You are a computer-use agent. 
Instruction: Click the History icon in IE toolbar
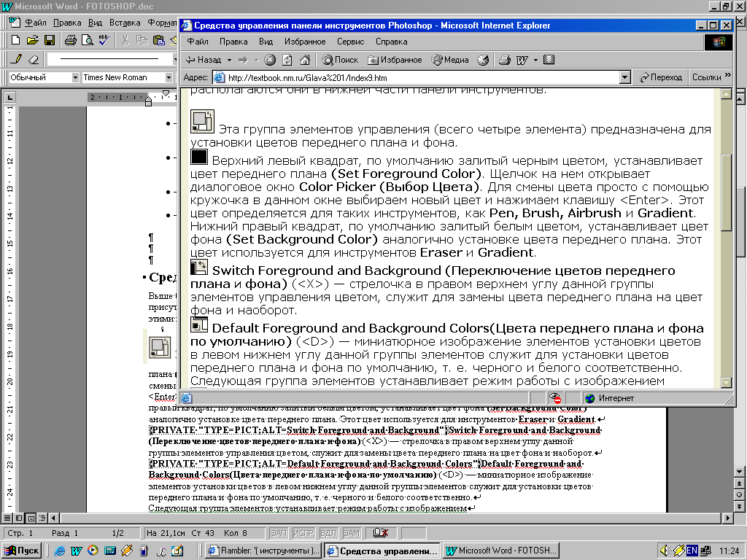pos(483,60)
